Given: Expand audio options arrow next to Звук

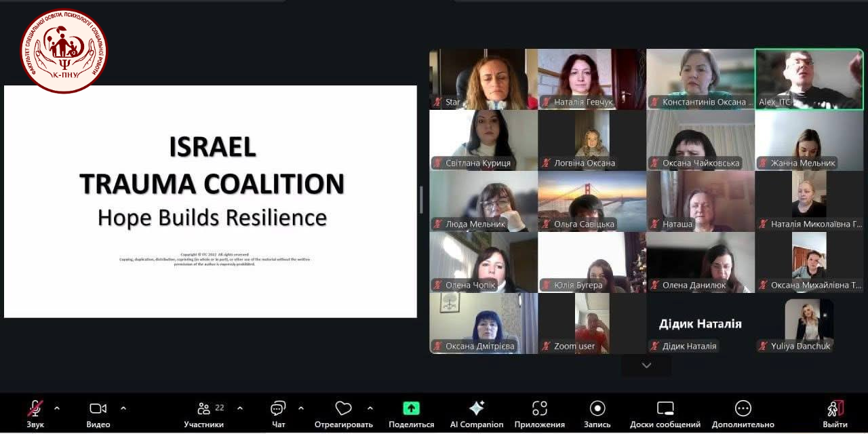Looking at the screenshot, I should click(57, 408).
